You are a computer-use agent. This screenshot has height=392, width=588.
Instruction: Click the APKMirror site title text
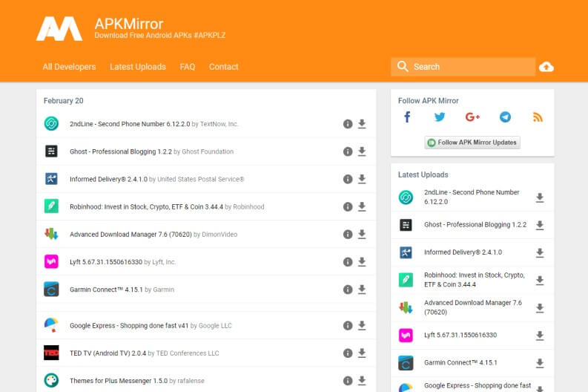pyautogui.click(x=128, y=24)
